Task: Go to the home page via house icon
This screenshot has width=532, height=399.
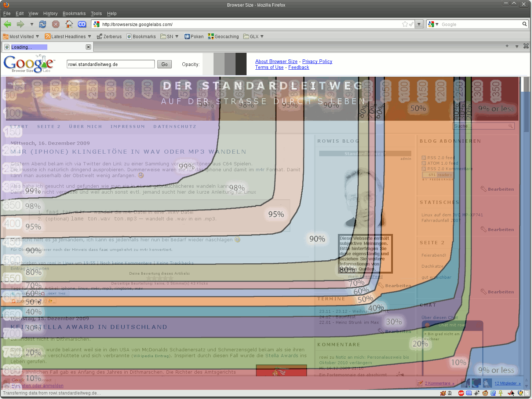Action: pos(69,24)
